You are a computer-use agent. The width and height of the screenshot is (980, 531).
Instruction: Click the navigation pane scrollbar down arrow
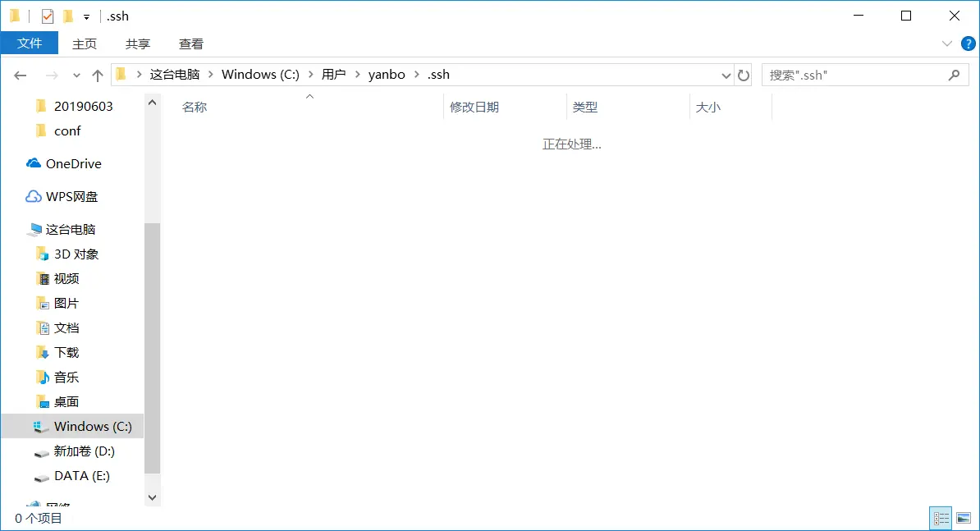(152, 497)
